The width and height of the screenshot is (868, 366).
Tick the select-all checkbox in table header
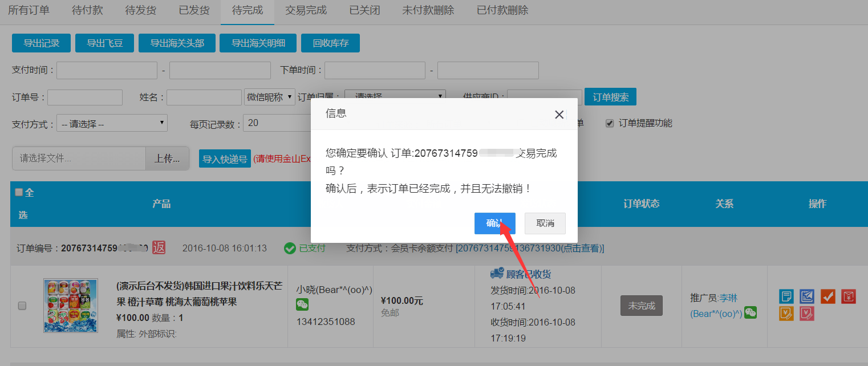19,193
